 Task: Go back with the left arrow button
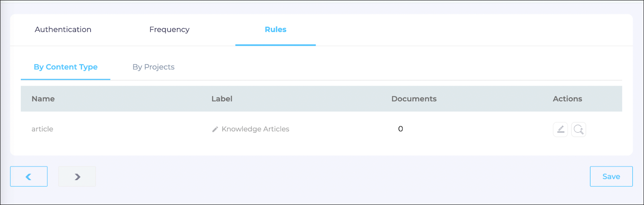point(29,177)
